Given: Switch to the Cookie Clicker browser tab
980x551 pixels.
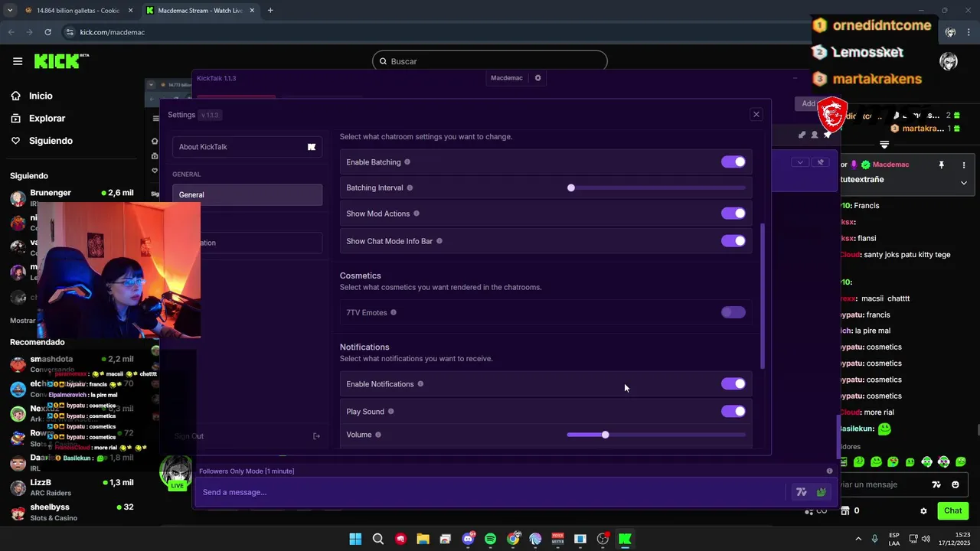Looking at the screenshot, I should tap(78, 11).
